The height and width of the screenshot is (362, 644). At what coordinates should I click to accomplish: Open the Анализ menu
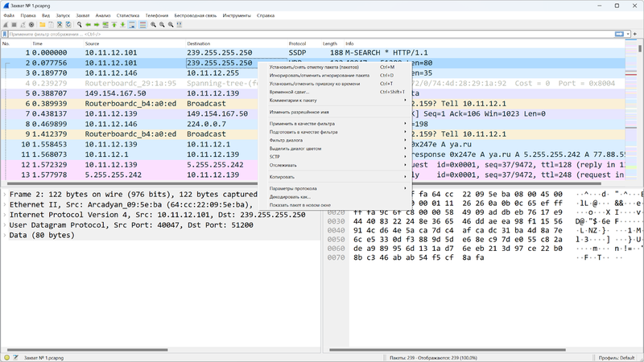103,15
